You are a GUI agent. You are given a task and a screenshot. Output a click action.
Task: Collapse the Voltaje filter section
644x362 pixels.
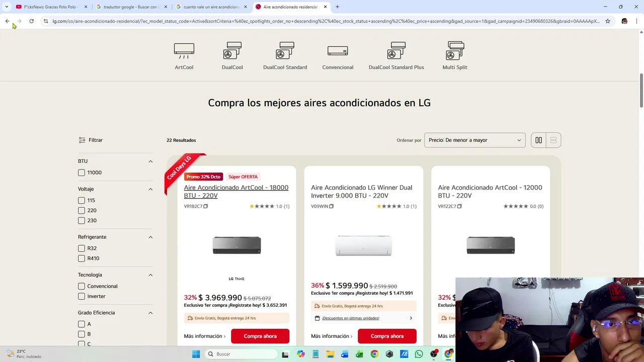point(150,189)
